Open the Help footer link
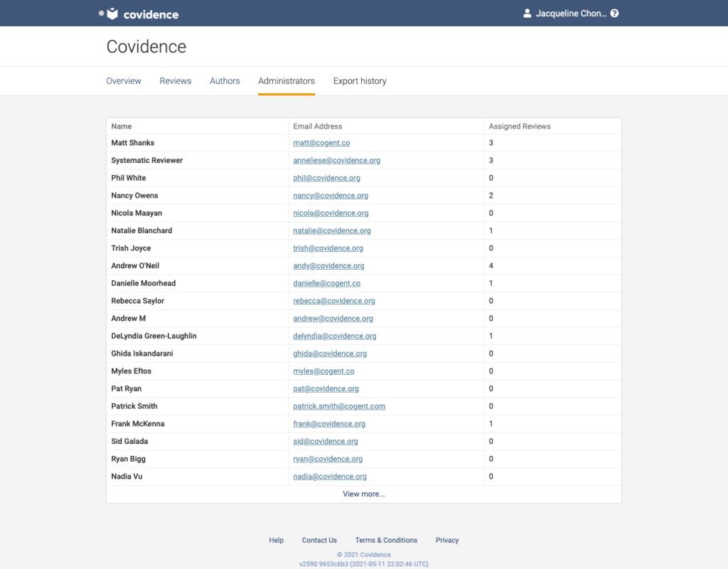The height and width of the screenshot is (569, 728). pos(277,541)
